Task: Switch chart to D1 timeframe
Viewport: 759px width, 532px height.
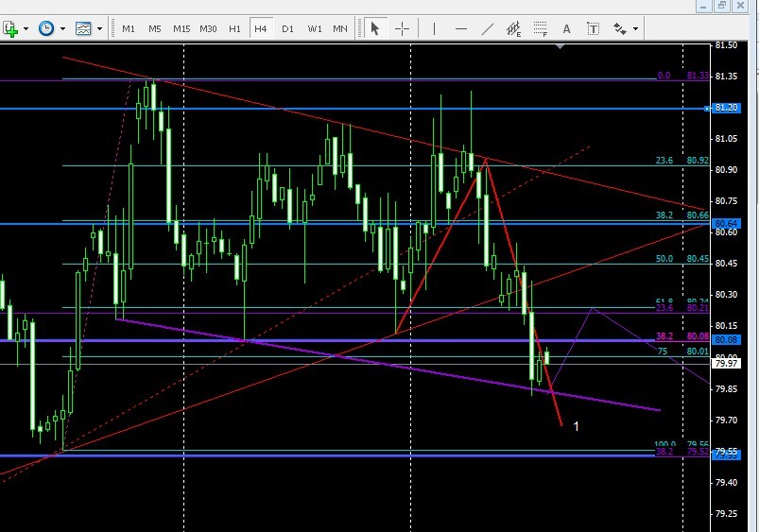Action: point(287,29)
